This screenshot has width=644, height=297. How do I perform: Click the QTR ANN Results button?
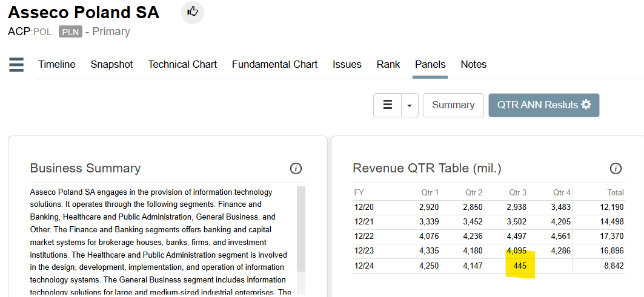click(537, 105)
